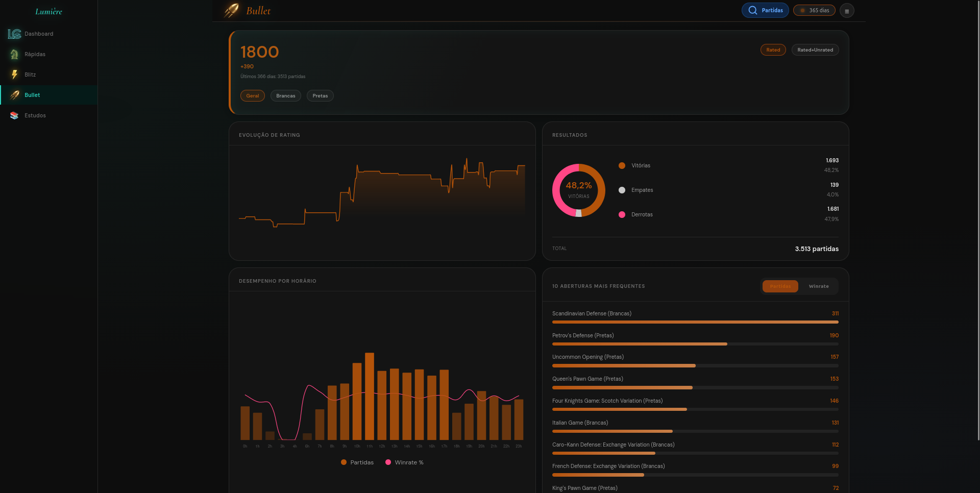Image resolution: width=980 pixels, height=493 pixels.
Task: Open the hamburger menu button
Action: [847, 11]
